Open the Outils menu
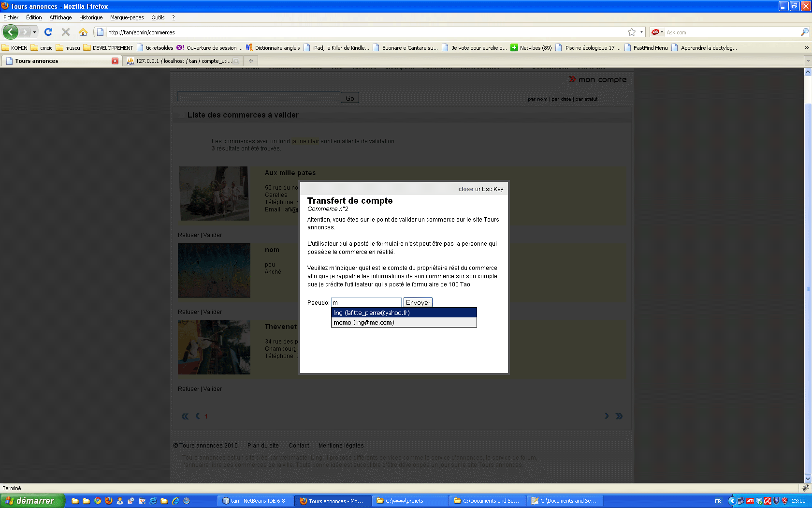The image size is (812, 508). pyautogui.click(x=158, y=17)
